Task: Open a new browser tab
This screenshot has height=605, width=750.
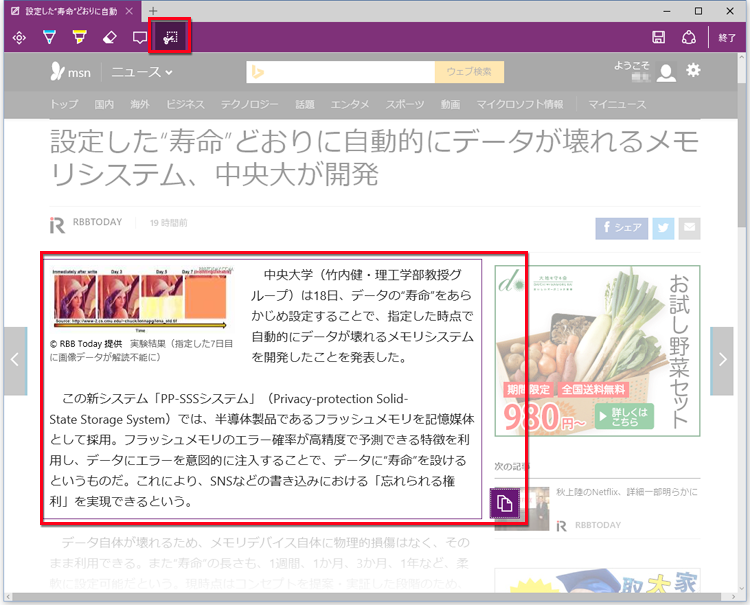Action: click(153, 11)
